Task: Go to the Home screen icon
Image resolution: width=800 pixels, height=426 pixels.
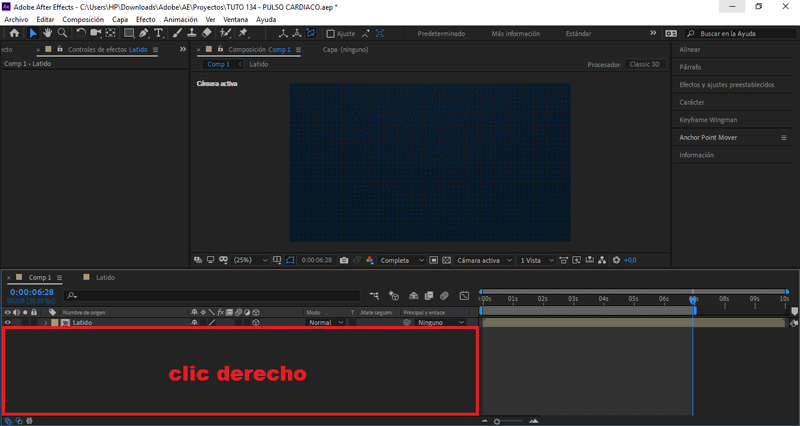Action: point(14,33)
